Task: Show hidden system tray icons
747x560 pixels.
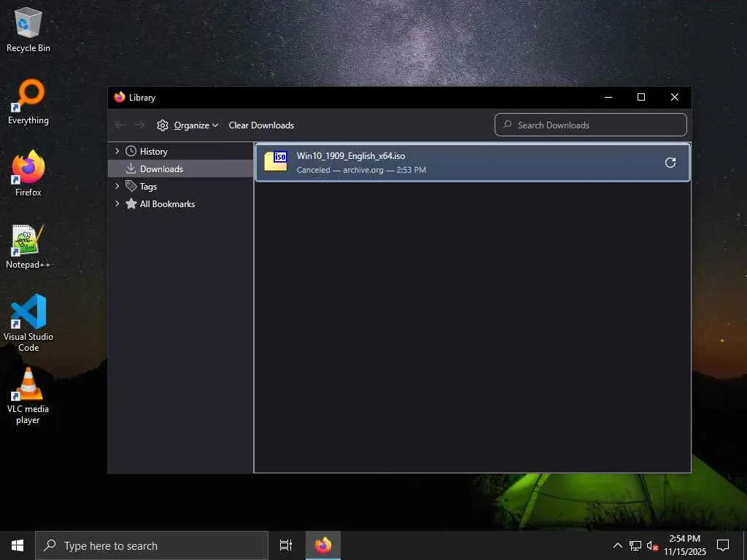Action: pyautogui.click(x=617, y=545)
